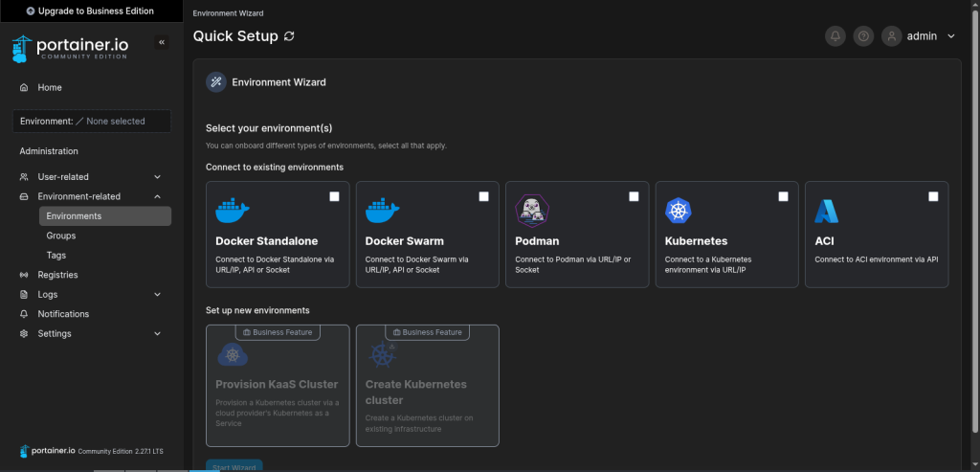Click 'Connect to ACI environment via API' text

(877, 259)
